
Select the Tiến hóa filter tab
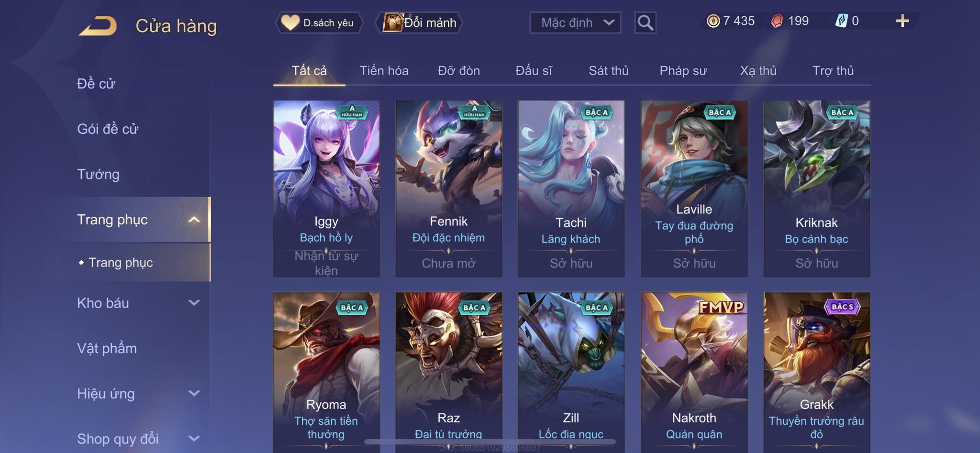pos(384,71)
